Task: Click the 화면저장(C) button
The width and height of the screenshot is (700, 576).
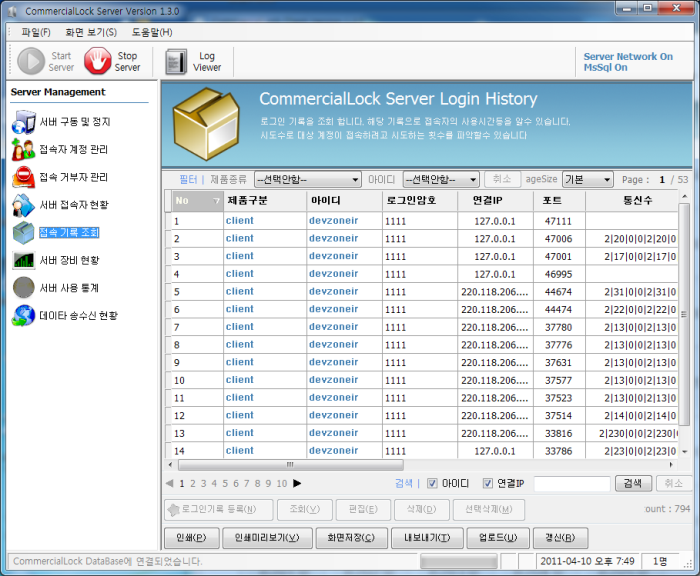Action: [x=351, y=538]
